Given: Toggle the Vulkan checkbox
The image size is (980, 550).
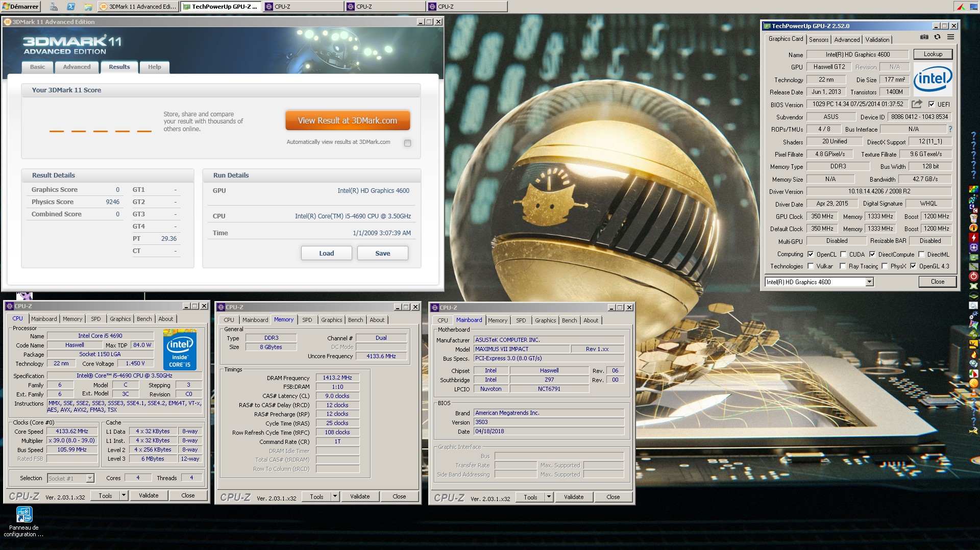Looking at the screenshot, I should pyautogui.click(x=811, y=266).
